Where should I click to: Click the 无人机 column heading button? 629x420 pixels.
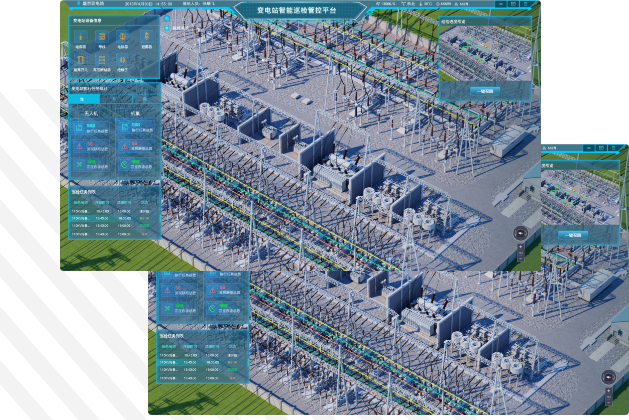89,115
